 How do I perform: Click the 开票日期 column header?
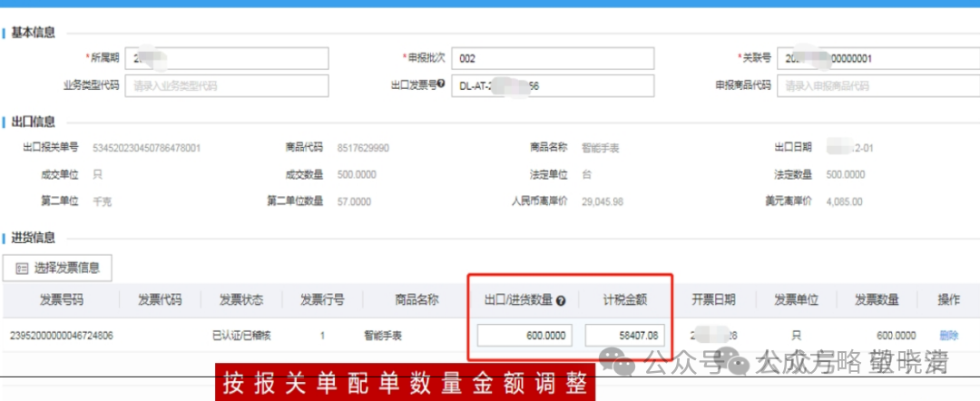point(714,299)
